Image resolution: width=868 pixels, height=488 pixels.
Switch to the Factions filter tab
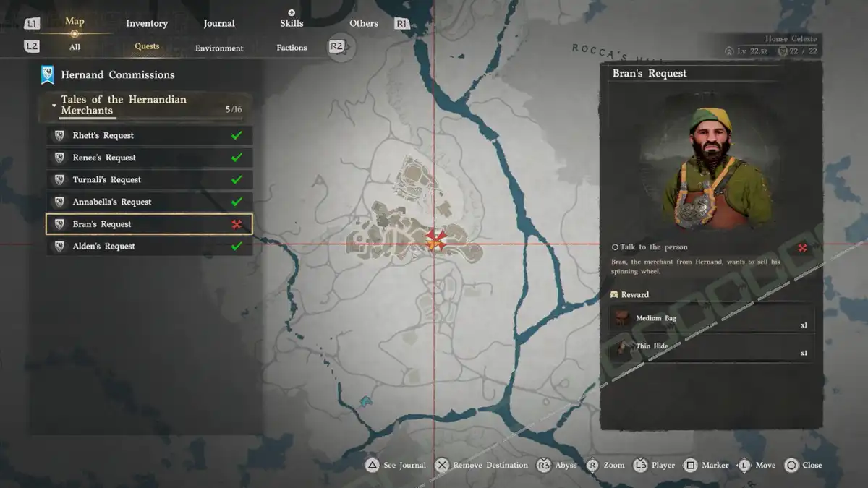[x=292, y=48]
